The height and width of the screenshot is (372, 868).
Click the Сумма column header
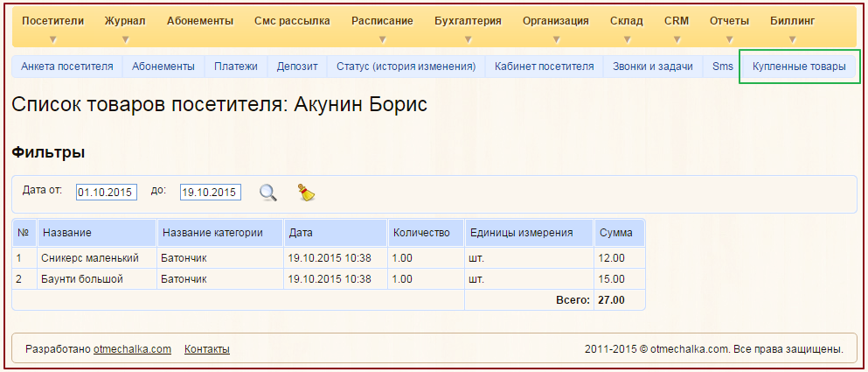coord(620,233)
